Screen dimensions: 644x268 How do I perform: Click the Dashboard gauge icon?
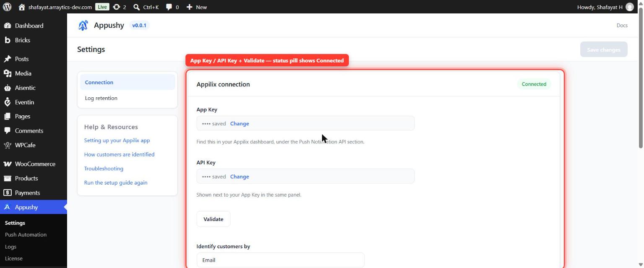click(7, 26)
